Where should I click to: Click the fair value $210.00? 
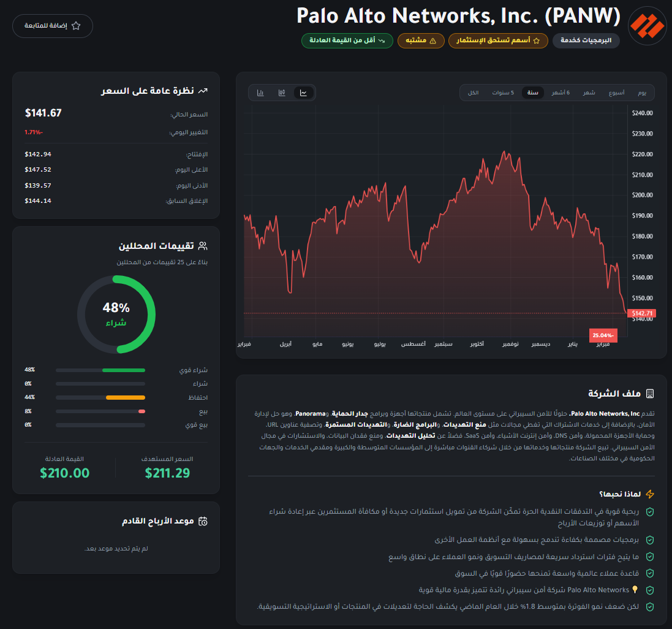point(65,473)
